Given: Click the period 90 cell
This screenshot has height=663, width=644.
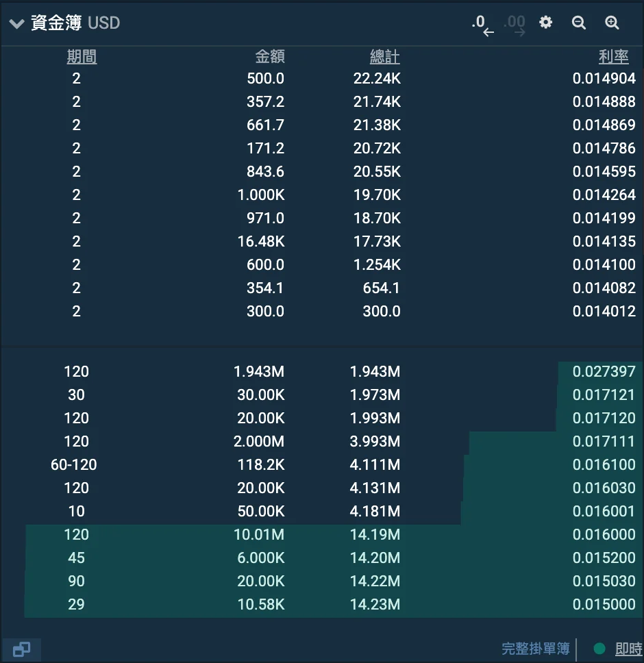Looking at the screenshot, I should click(x=76, y=581).
